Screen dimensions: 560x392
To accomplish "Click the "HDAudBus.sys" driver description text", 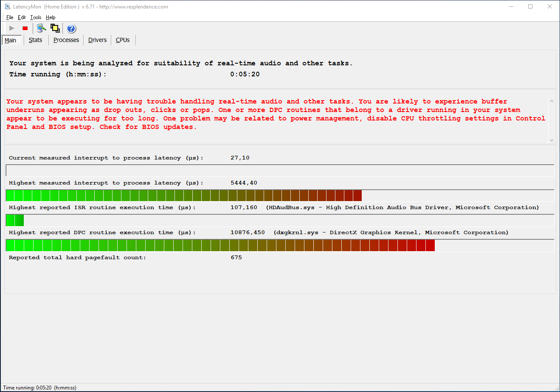I will 402,207.
